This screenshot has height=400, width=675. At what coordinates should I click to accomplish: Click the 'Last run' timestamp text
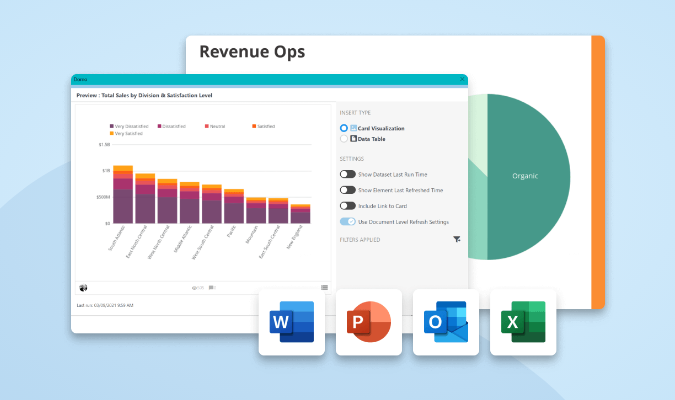[105, 305]
